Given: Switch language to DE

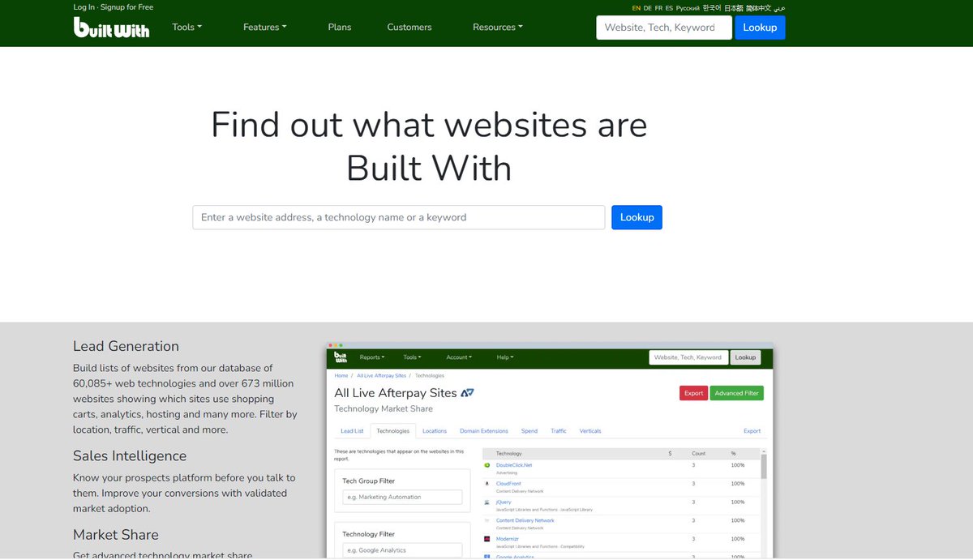Looking at the screenshot, I should pos(648,8).
